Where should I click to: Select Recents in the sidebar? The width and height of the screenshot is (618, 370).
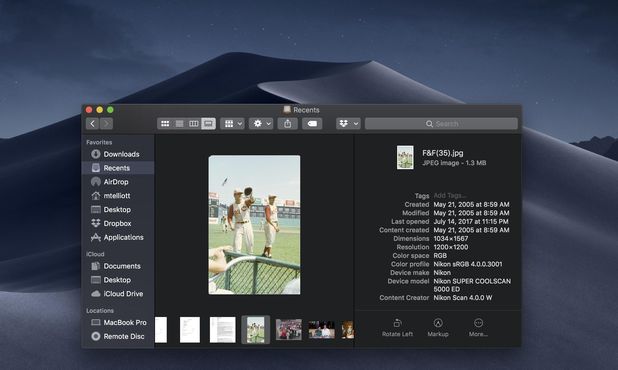pyautogui.click(x=118, y=168)
